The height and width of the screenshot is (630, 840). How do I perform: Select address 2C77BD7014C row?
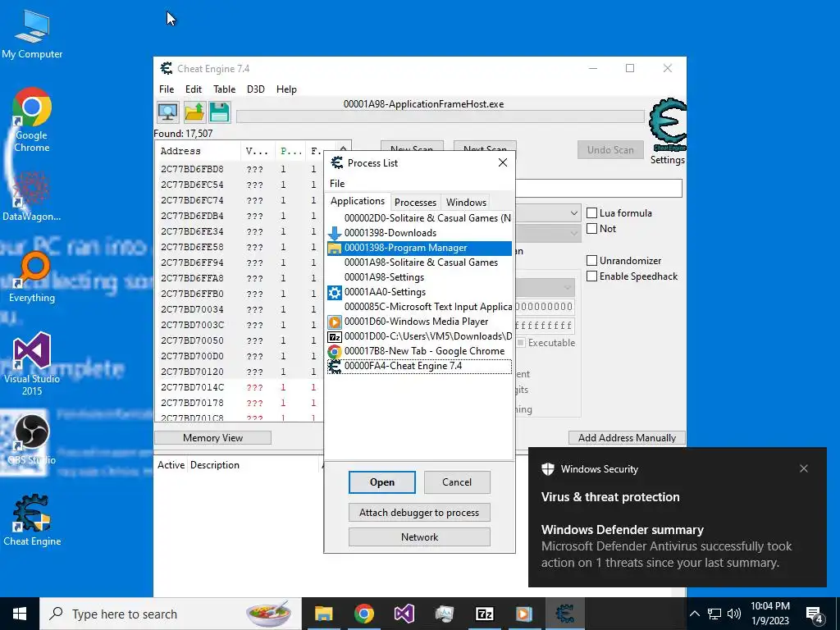(x=239, y=387)
